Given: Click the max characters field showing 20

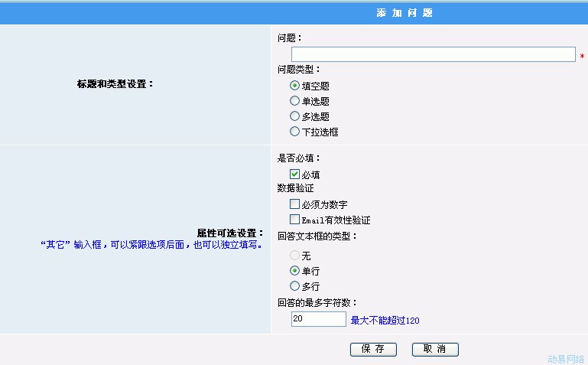Looking at the screenshot, I should click(x=318, y=319).
